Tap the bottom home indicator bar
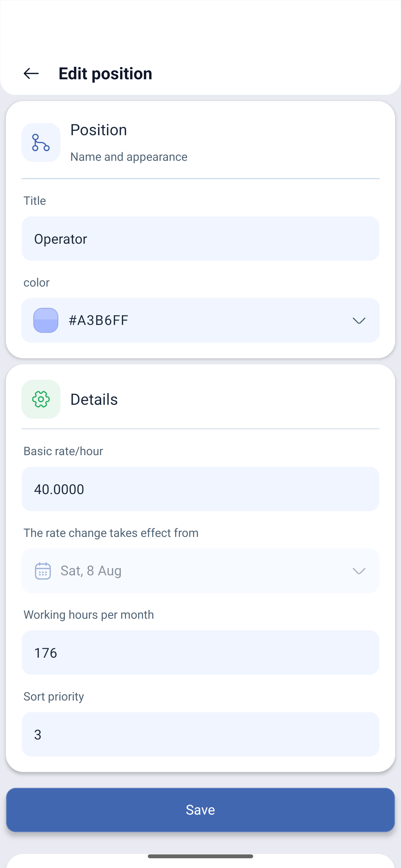Viewport: 401px width, 868px height. pyautogui.click(x=200, y=856)
